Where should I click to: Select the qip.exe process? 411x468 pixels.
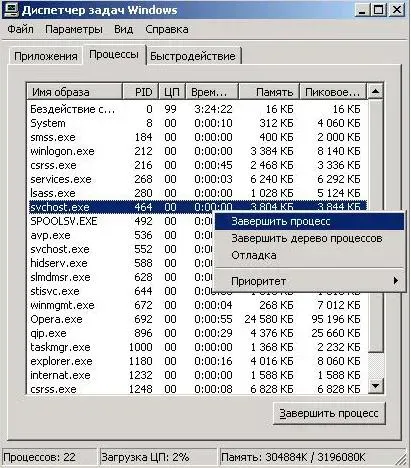click(x=198, y=333)
